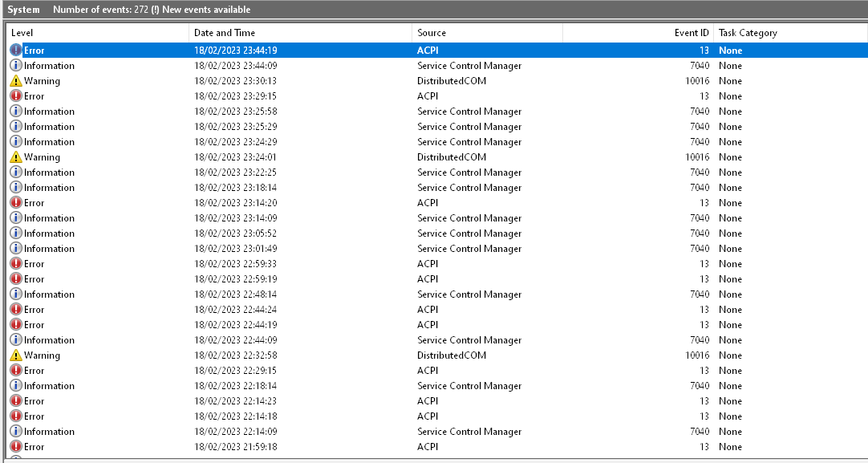Image resolution: width=868 pixels, height=463 pixels.
Task: Click Event ID 7040 in the 23:01:49 row
Action: (700, 249)
